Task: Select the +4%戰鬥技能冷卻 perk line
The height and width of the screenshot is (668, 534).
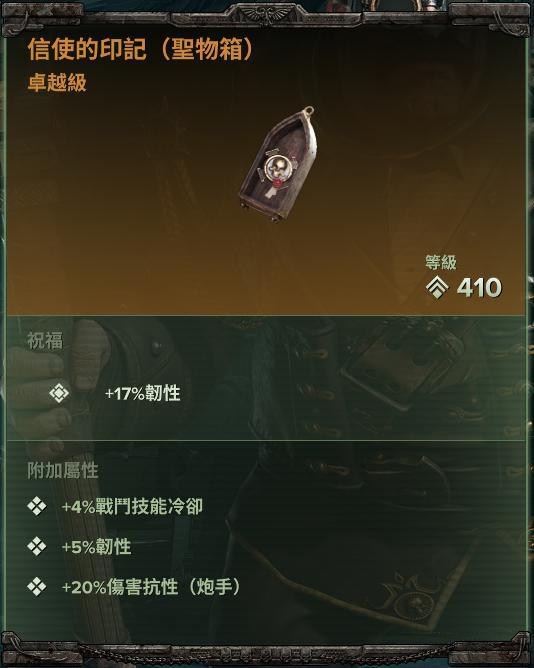Action: coord(132,507)
